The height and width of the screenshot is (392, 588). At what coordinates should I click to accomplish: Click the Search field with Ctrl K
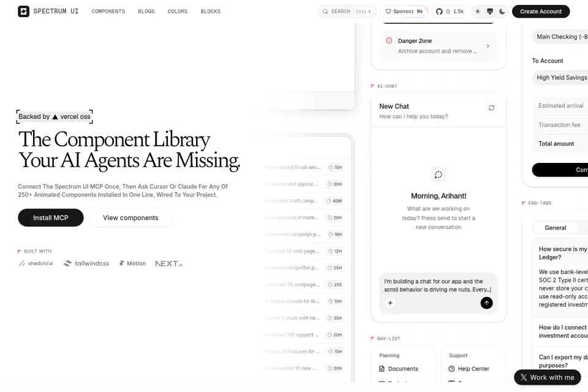(347, 11)
